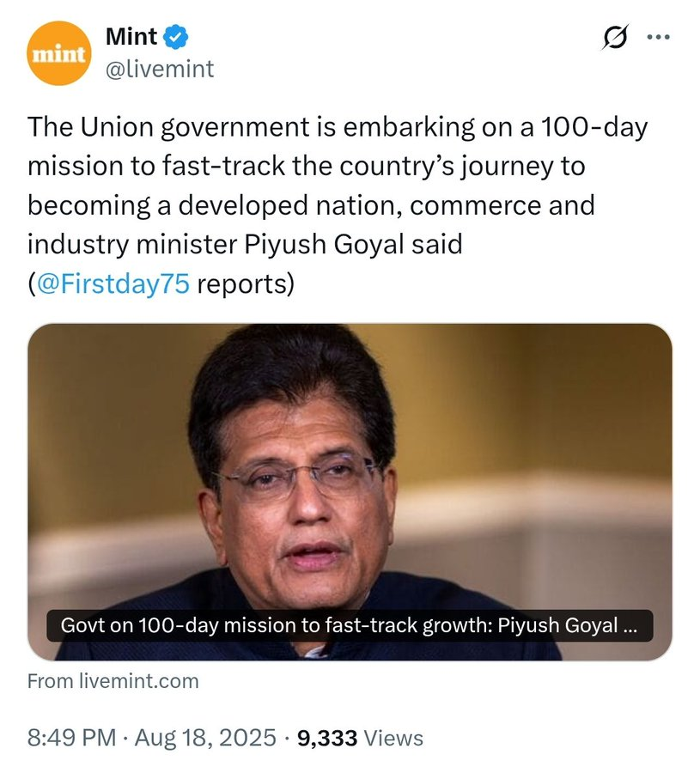Click the Mint display name
The image size is (700, 773).
[x=131, y=38]
